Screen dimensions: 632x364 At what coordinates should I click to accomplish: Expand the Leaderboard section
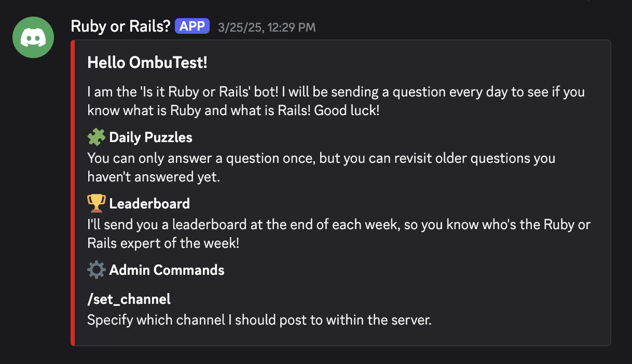[x=149, y=203]
